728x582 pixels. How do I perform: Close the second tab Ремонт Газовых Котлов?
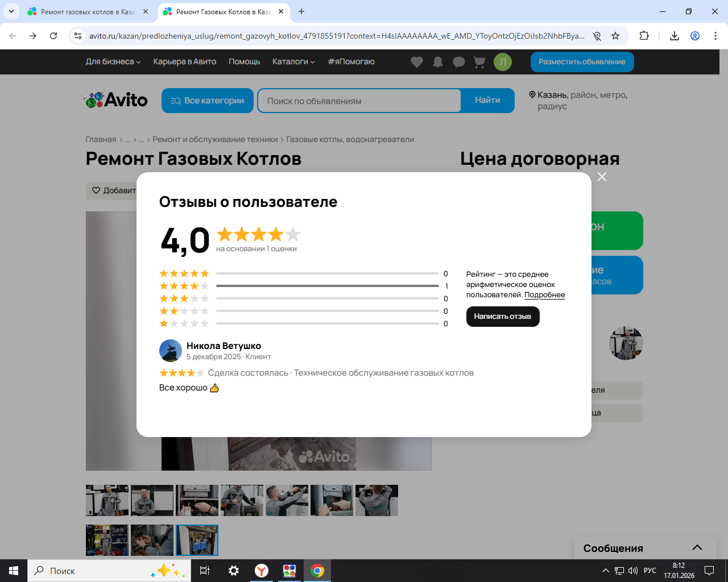(281, 11)
